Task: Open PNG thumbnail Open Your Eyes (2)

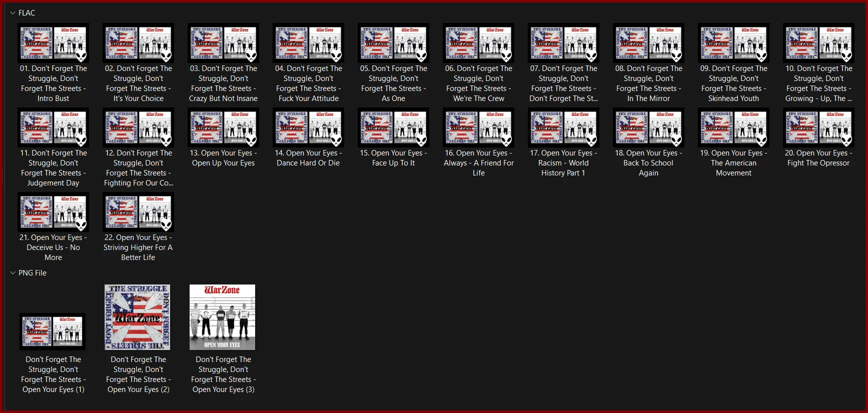Action: point(138,317)
